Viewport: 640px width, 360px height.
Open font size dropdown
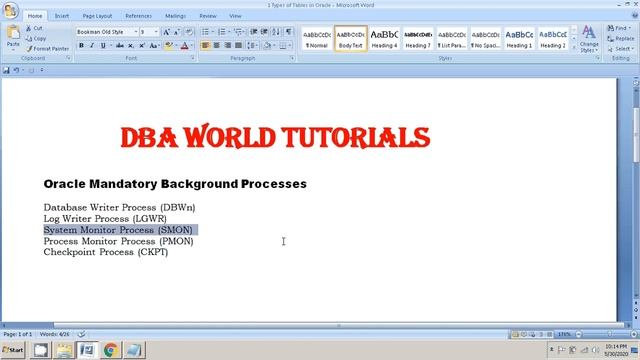156,32
